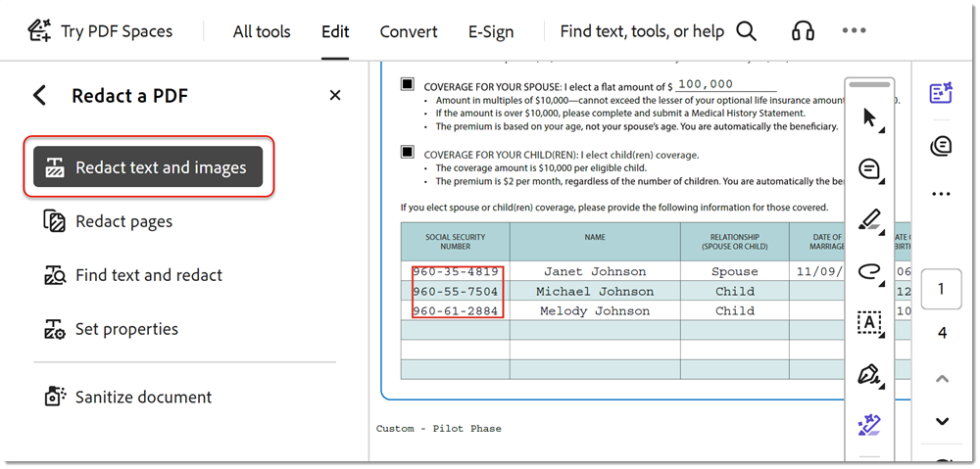This screenshot has height=469, width=980.
Task: Select the arrow selection tool
Action: click(x=869, y=117)
